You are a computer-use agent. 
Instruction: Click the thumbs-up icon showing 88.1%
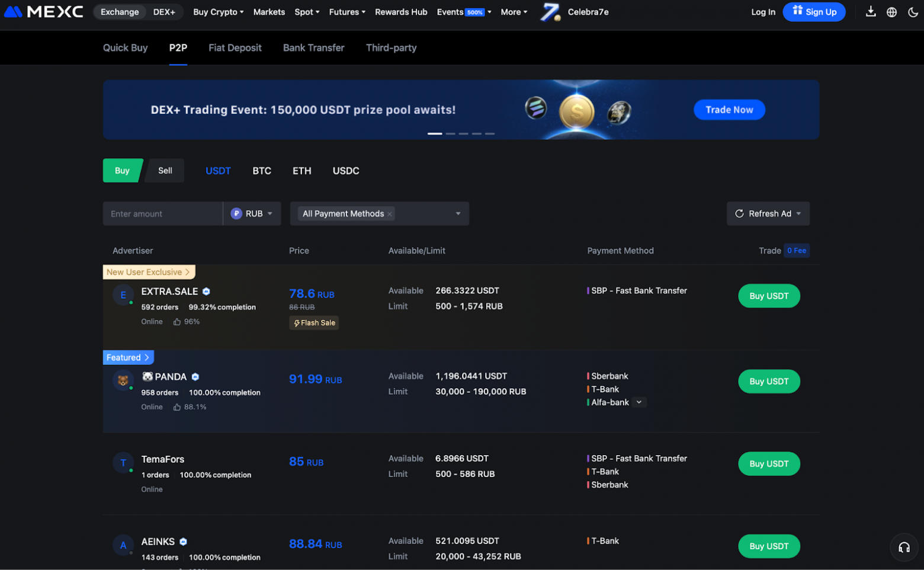177,407
